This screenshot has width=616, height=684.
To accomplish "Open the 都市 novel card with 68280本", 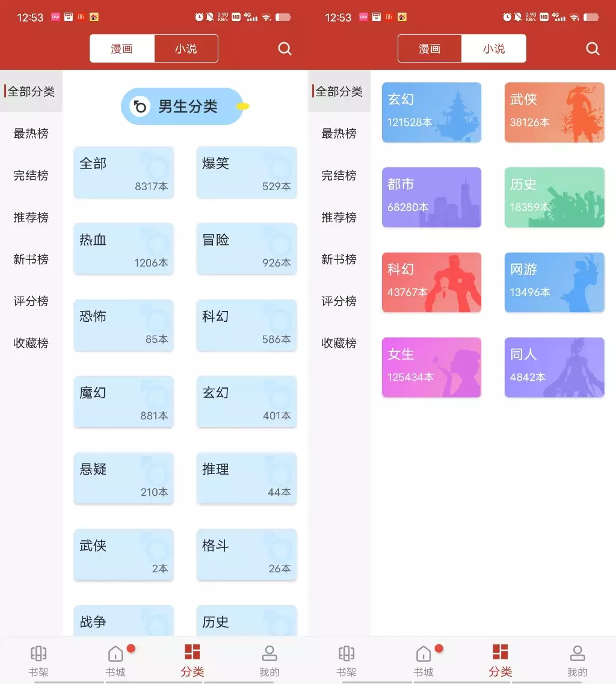I will click(431, 197).
